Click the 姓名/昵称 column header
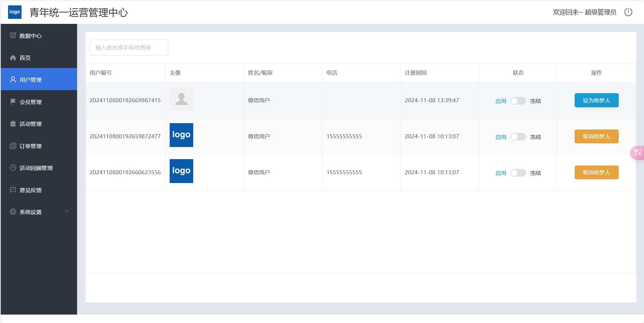 point(260,73)
